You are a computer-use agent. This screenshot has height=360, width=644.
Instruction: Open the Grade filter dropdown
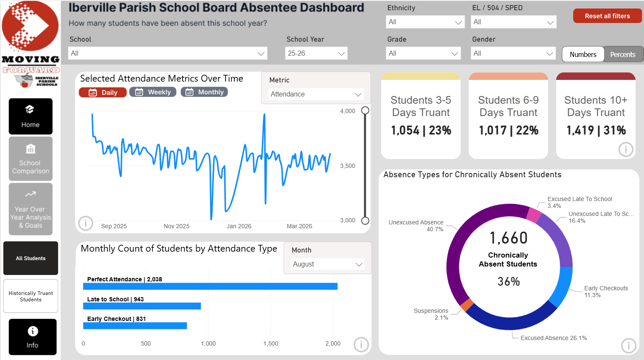pyautogui.click(x=423, y=53)
